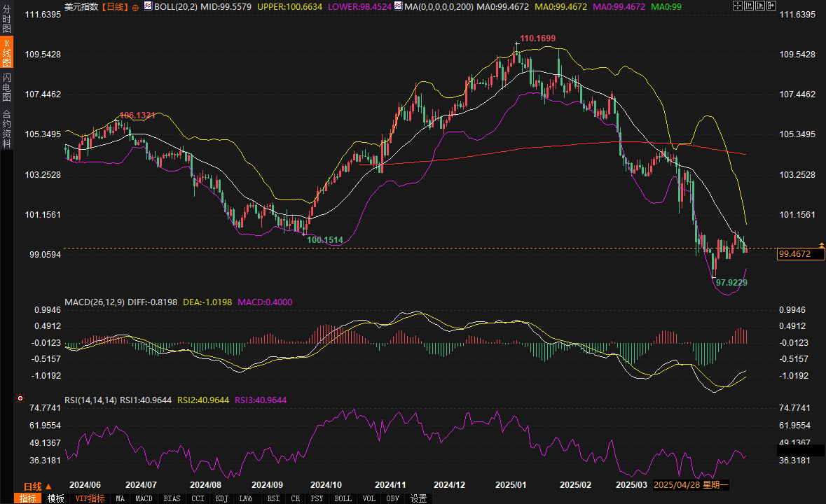Click the highlighted date 2025/04/28 星期一
The image size is (826, 504).
[691, 485]
